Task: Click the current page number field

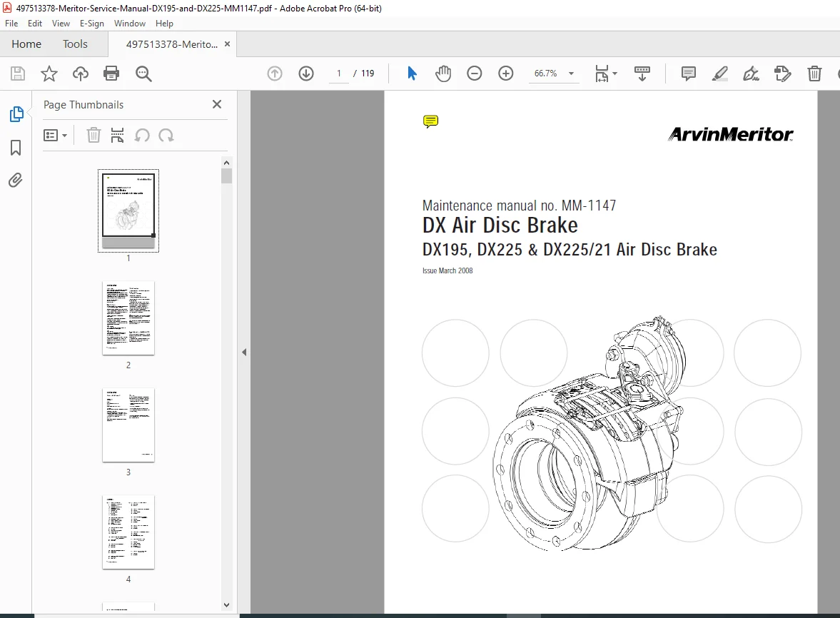Action: (x=338, y=74)
